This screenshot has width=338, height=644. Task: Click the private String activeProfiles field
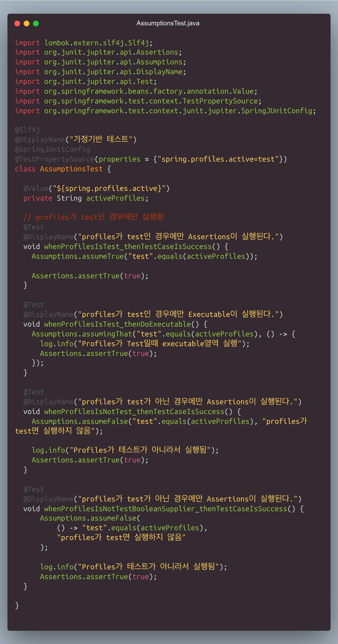(x=86, y=198)
